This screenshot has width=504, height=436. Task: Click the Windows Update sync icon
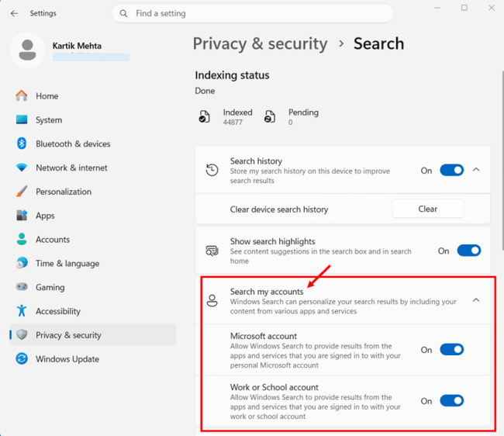pos(22,358)
